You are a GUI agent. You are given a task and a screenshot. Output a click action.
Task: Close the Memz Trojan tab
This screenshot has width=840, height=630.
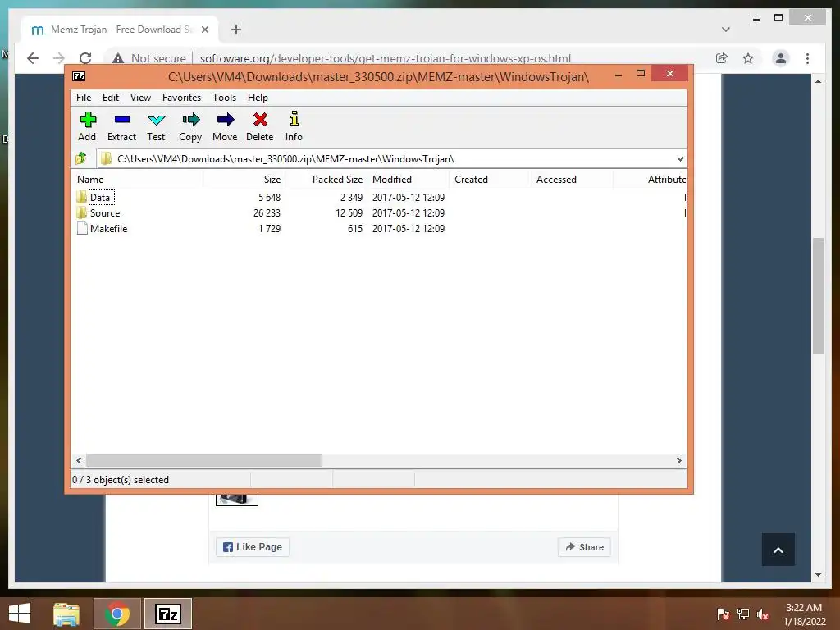coord(204,30)
